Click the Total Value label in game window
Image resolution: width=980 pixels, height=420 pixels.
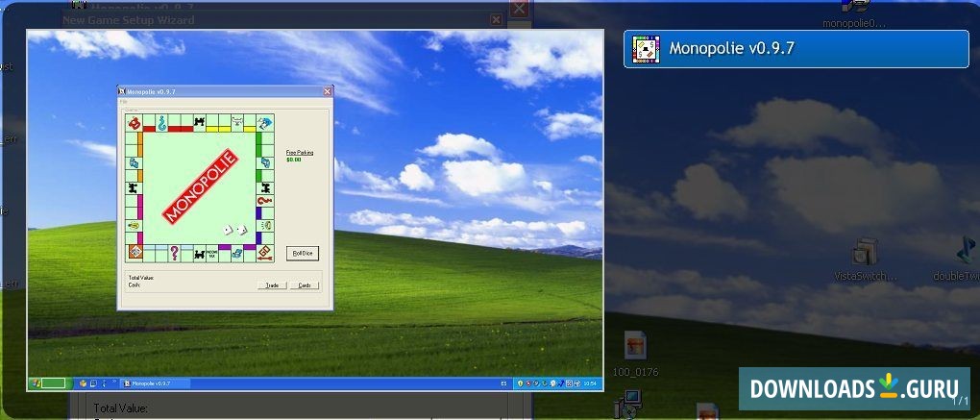pos(140,278)
